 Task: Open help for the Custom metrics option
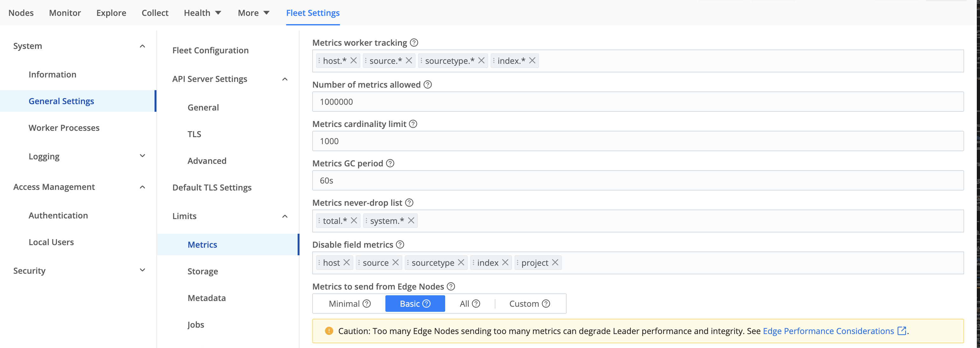pos(547,304)
